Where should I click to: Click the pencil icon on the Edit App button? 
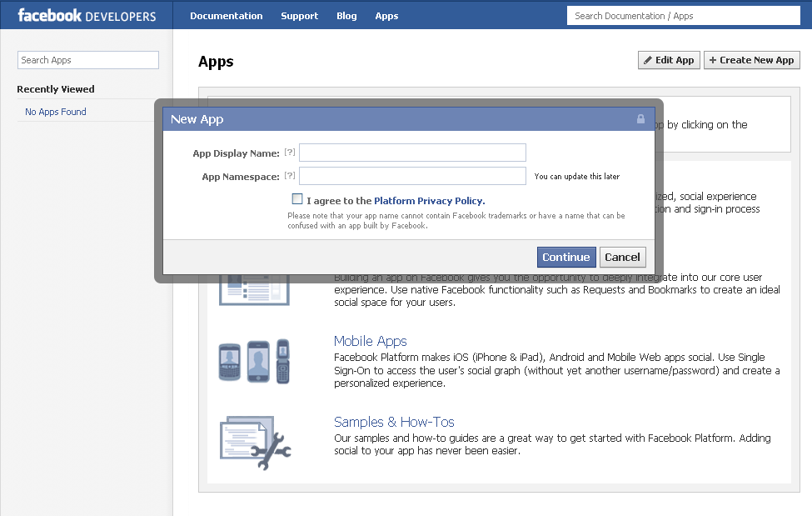(x=649, y=59)
